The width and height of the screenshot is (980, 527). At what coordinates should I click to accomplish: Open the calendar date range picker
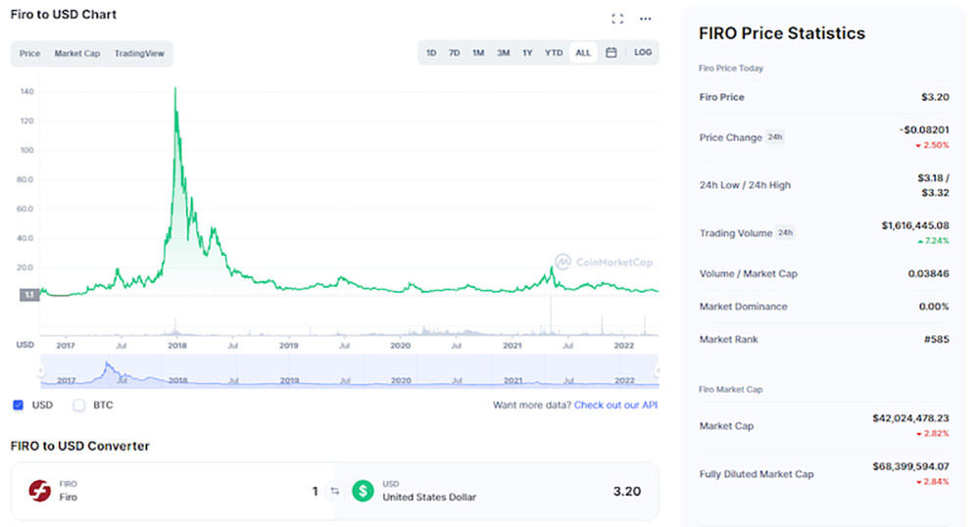[612, 53]
